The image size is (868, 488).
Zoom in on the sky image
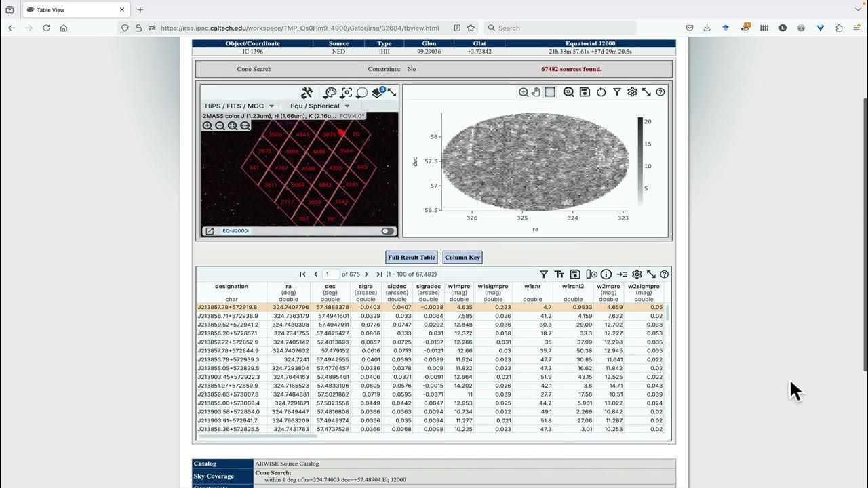tap(208, 125)
